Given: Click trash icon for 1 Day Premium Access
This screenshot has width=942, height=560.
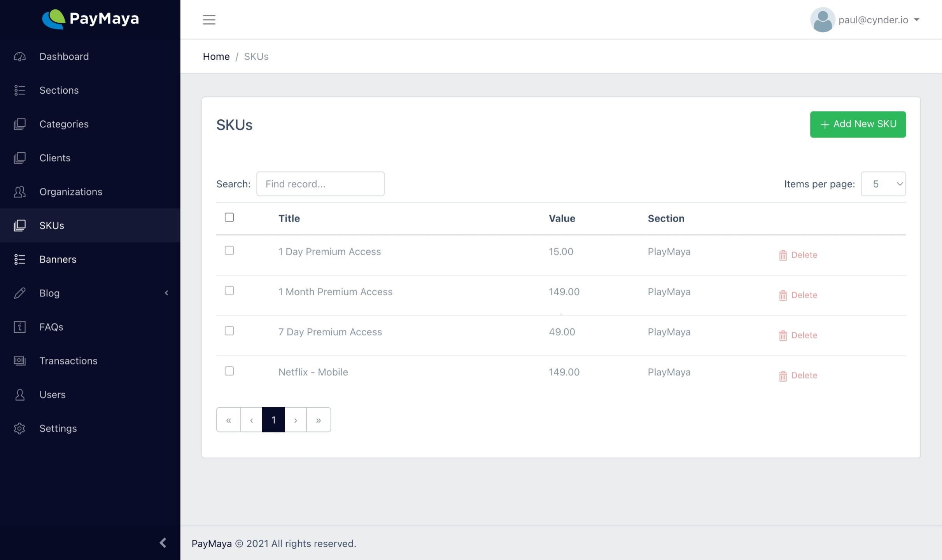Looking at the screenshot, I should 783,255.
